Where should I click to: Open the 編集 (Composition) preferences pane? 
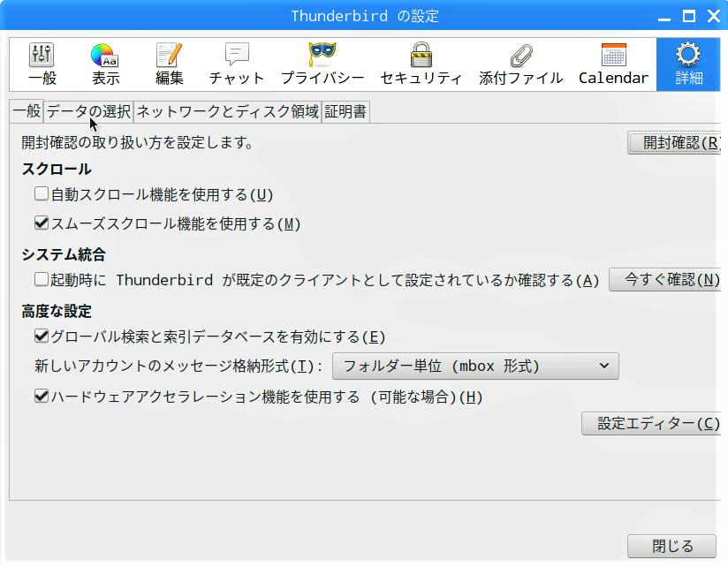click(169, 64)
